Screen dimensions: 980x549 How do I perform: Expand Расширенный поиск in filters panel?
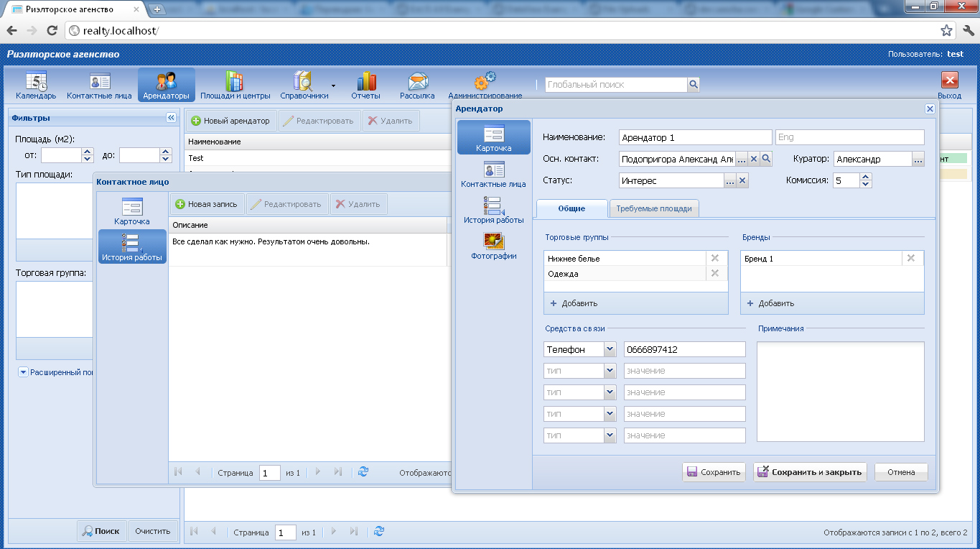click(23, 372)
